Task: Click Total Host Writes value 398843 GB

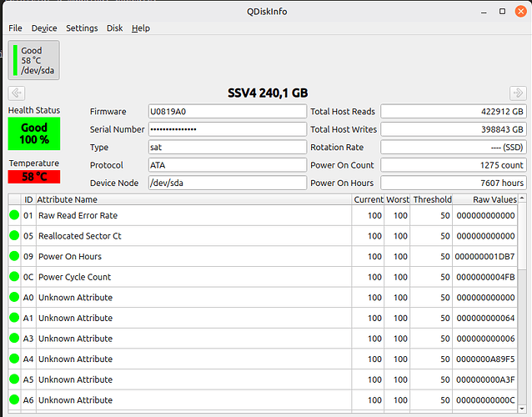Action: (x=454, y=129)
